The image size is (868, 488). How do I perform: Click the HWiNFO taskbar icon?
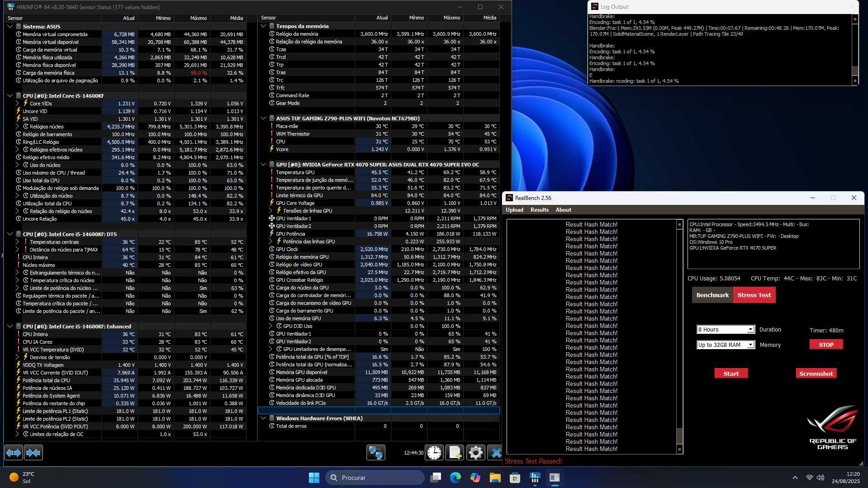point(535,478)
